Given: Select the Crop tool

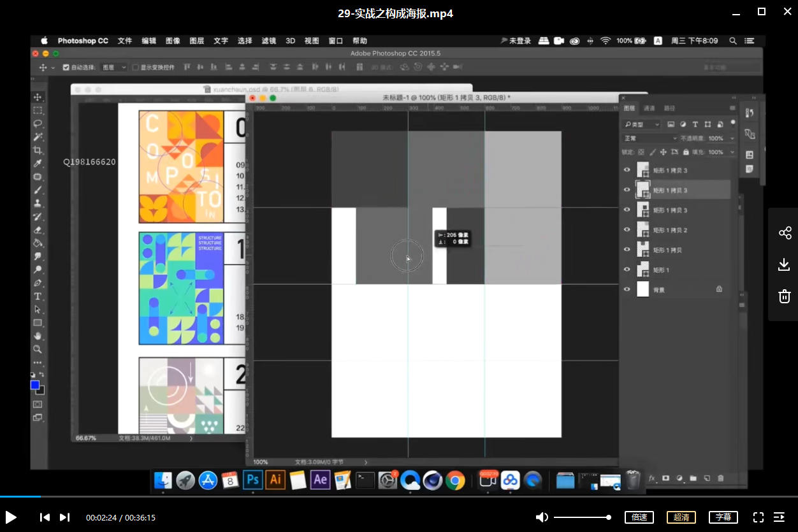Looking at the screenshot, I should tap(38, 150).
